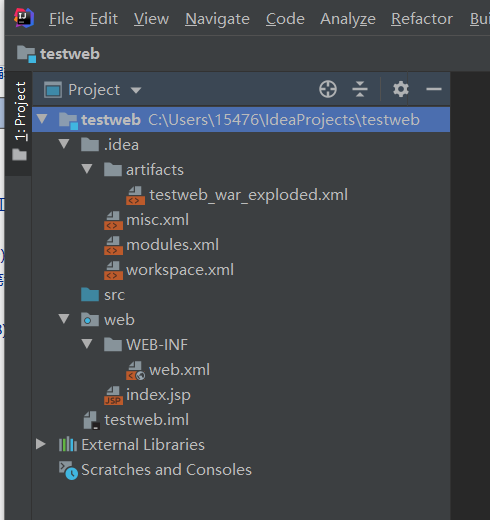Open Project panel gear settings
Image resolution: width=490 pixels, height=520 pixels.
tap(400, 89)
